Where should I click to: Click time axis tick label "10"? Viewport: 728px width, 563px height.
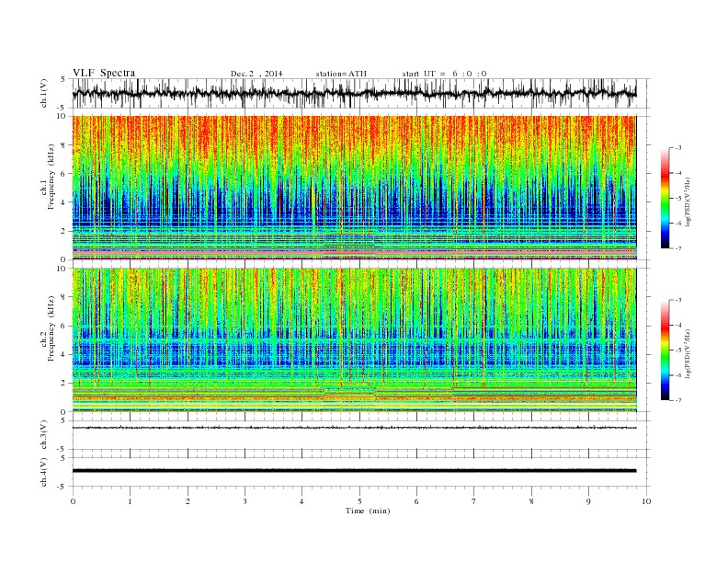(x=646, y=501)
